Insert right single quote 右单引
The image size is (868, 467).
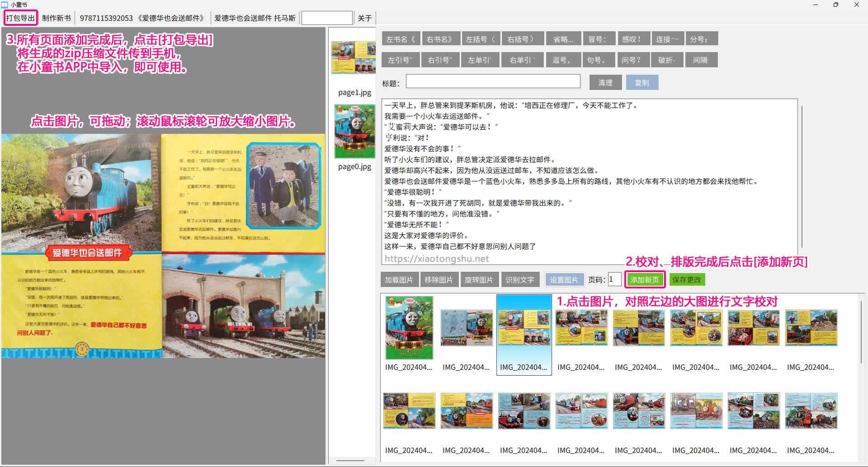[522, 60]
